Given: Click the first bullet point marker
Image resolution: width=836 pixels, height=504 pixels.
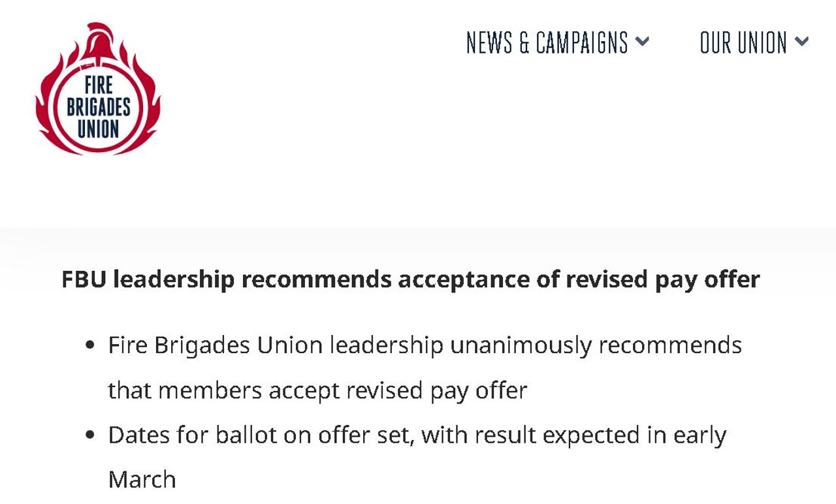Looking at the screenshot, I should (x=90, y=345).
